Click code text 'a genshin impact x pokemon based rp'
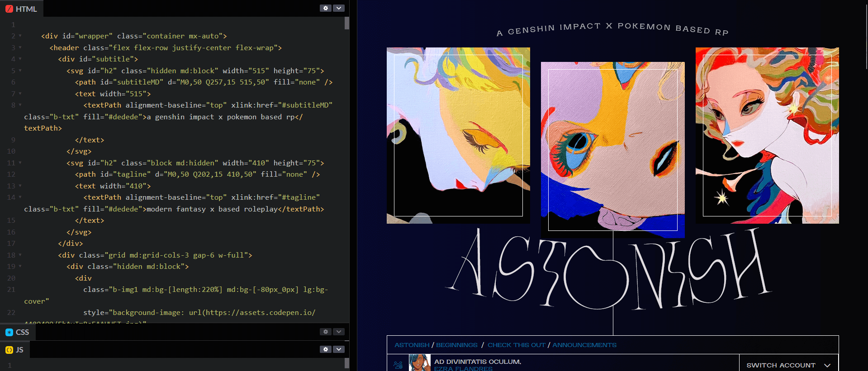The width and height of the screenshot is (868, 371). tap(221, 117)
